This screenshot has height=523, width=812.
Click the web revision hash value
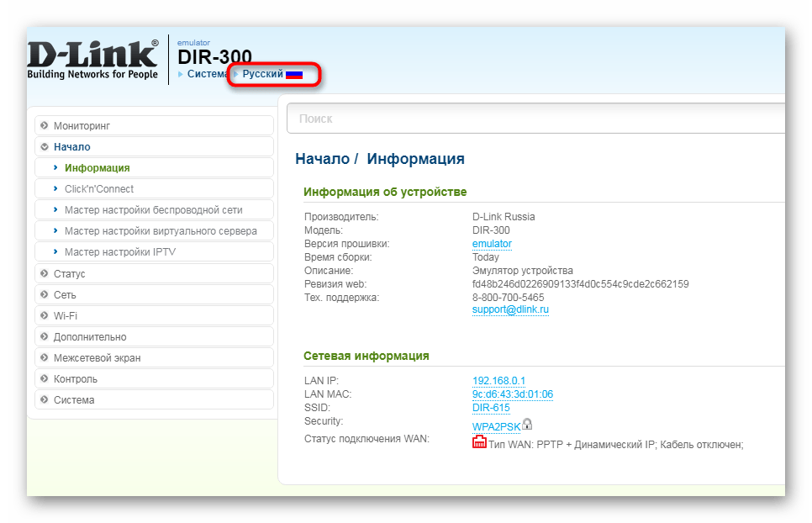[581, 283]
